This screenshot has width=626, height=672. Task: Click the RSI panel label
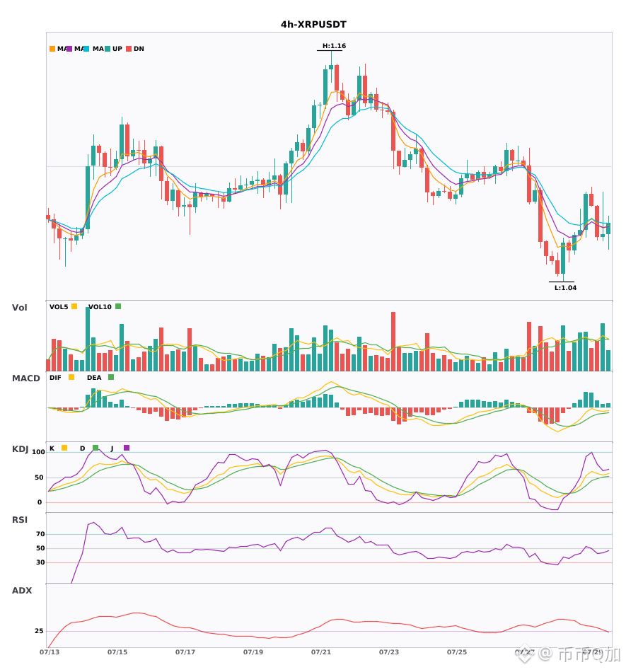point(20,520)
